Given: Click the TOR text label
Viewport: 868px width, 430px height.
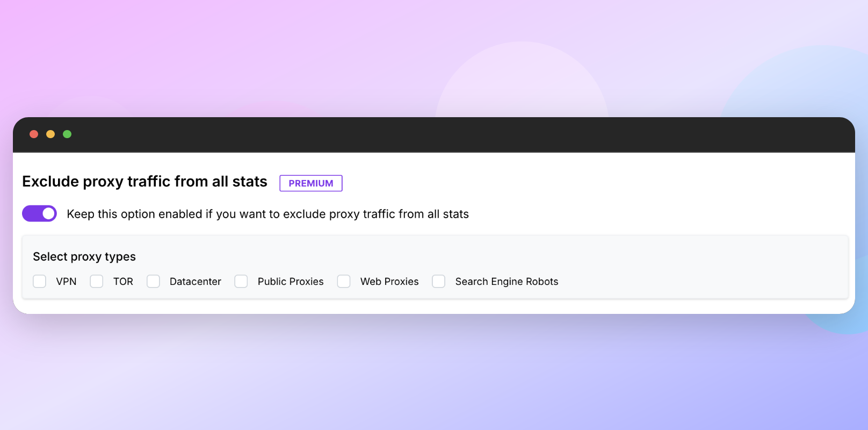Looking at the screenshot, I should tap(123, 282).
